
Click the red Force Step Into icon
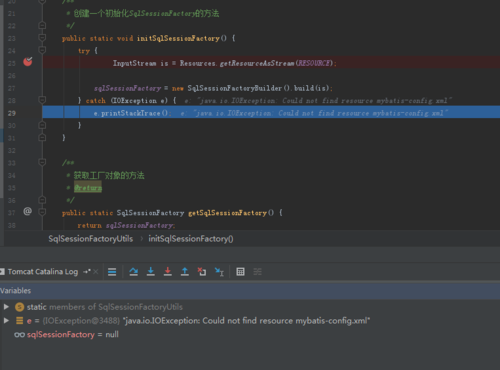pyautogui.click(x=168, y=272)
